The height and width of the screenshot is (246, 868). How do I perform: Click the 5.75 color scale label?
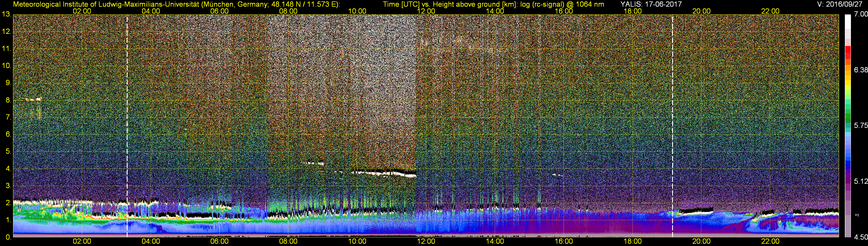coord(860,125)
